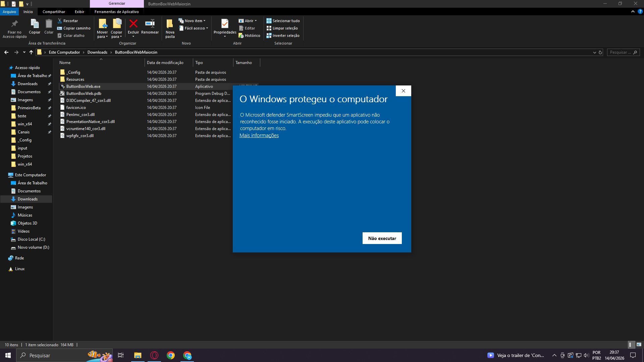Click the help question mark icon
The height and width of the screenshot is (362, 644).
640,11
